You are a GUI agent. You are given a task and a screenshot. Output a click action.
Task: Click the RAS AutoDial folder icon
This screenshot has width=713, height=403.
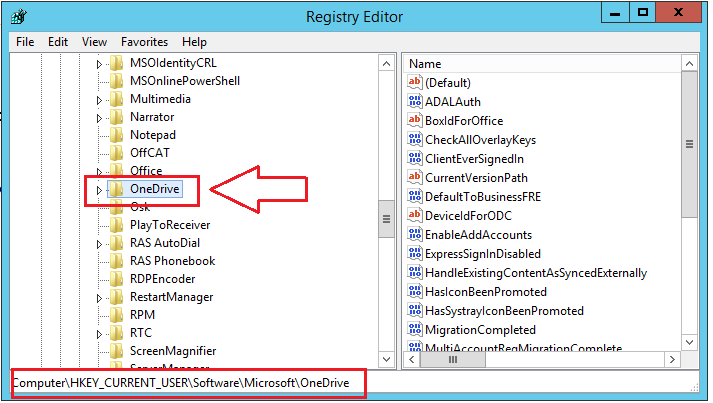click(x=117, y=243)
